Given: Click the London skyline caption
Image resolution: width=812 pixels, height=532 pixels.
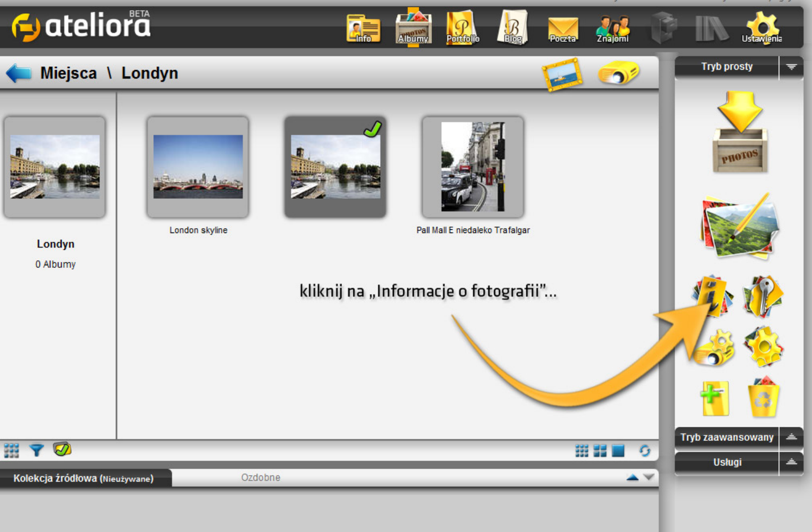Looking at the screenshot, I should click(x=198, y=230).
